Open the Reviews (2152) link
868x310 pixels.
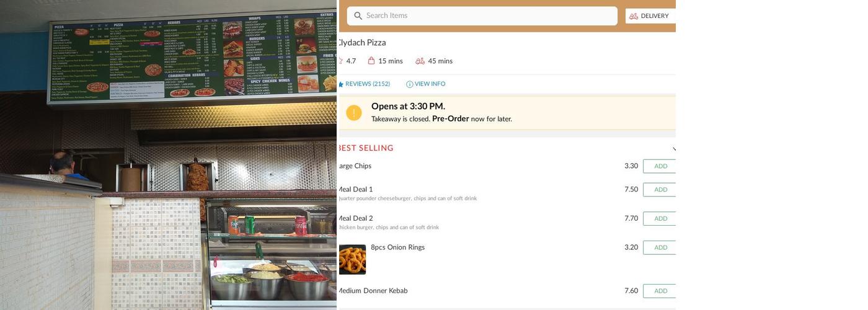tap(368, 84)
